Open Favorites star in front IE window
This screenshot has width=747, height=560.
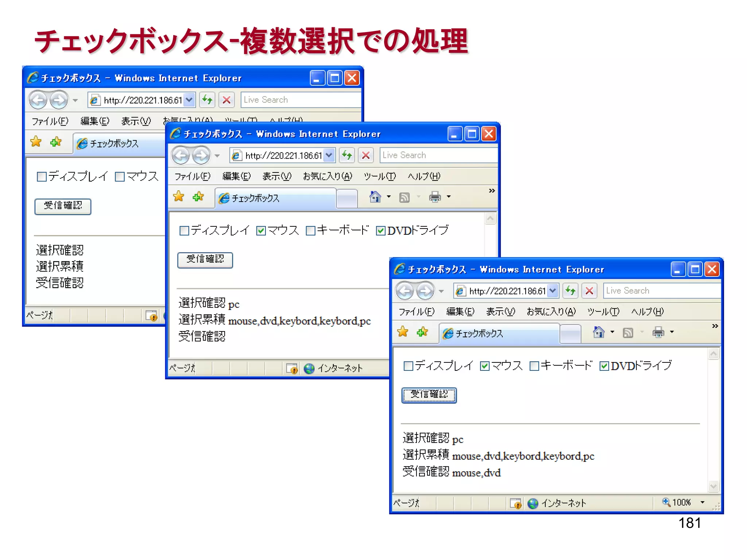(403, 331)
